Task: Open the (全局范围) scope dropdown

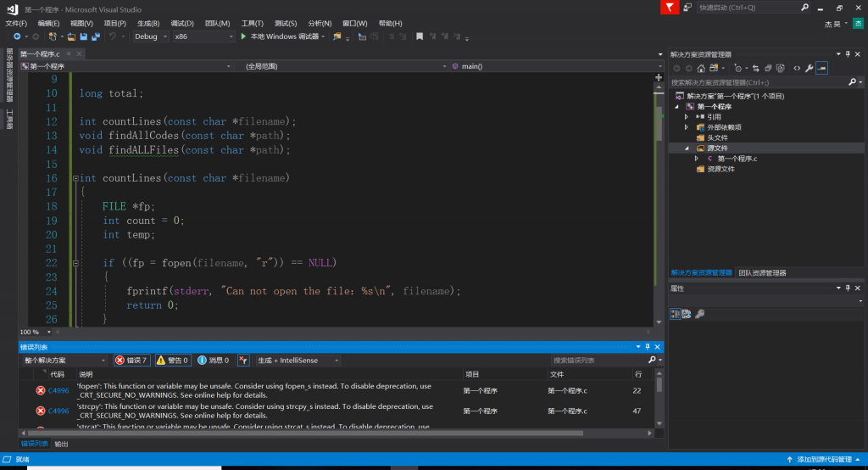Action: pos(342,66)
